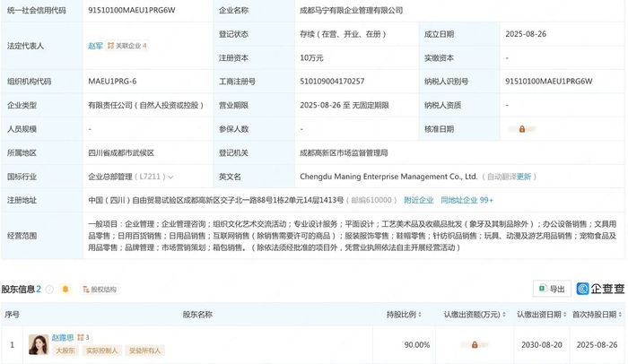Screen dimensions: 628x364
Task: Select the 经营范围 business scope paragraph
Action: pos(352,236)
